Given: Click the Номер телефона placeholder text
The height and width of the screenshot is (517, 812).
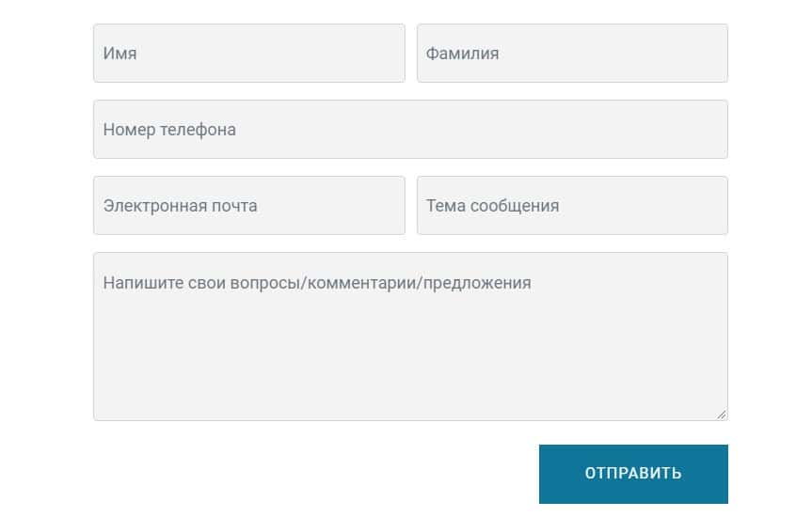Looking at the screenshot, I should pos(169,130).
